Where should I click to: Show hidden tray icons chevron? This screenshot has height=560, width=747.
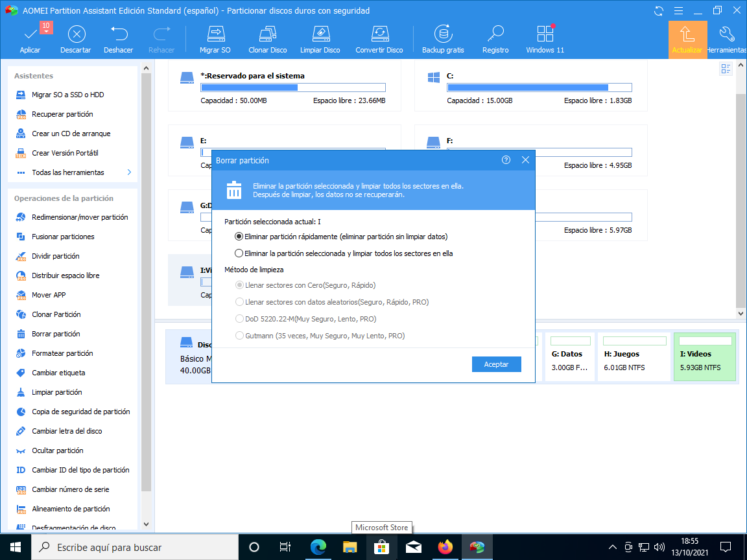coord(613,547)
